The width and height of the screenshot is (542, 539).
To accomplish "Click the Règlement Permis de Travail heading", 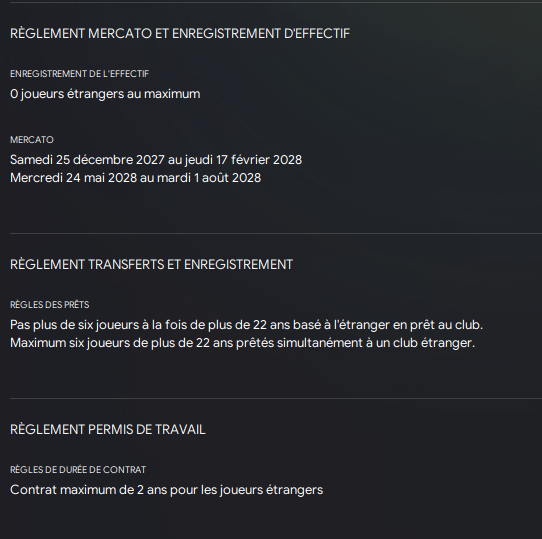I will pos(108,429).
